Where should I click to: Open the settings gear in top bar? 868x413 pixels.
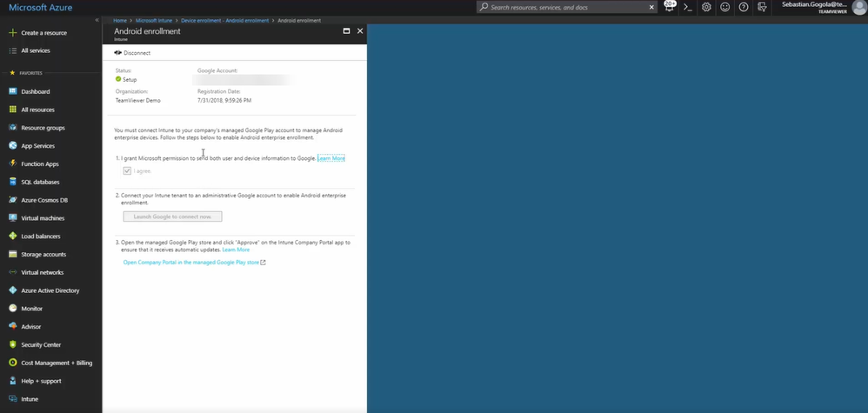pos(706,7)
